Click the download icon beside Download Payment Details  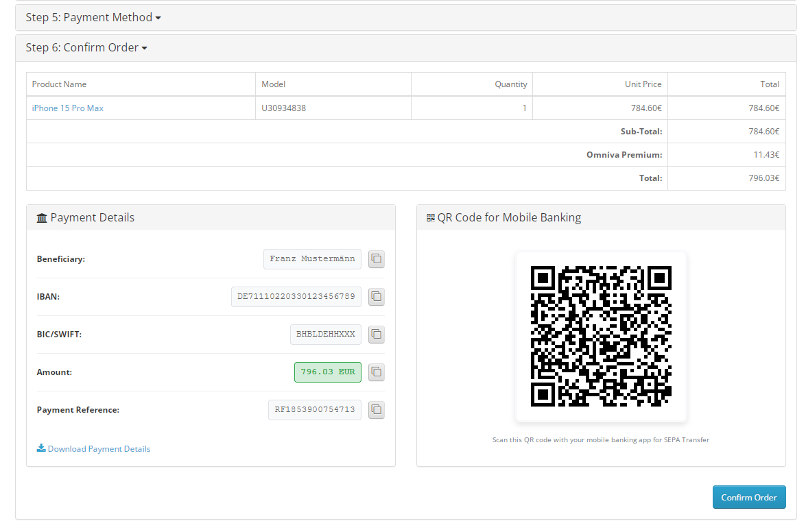click(x=41, y=448)
